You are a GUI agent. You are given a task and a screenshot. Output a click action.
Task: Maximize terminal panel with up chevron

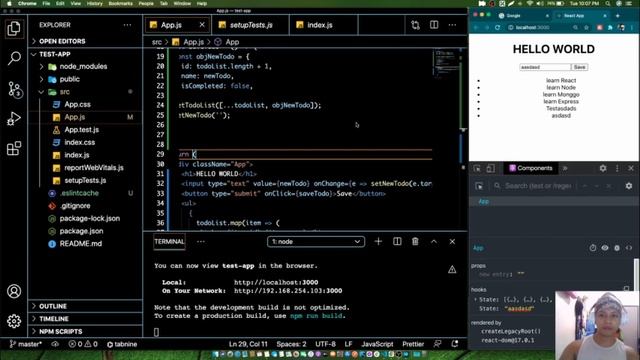(x=433, y=242)
